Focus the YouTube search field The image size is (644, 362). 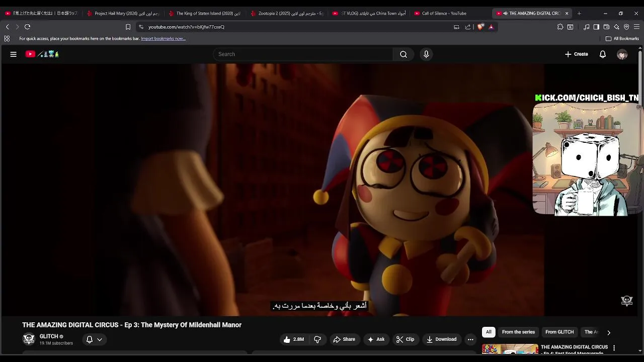click(x=303, y=54)
